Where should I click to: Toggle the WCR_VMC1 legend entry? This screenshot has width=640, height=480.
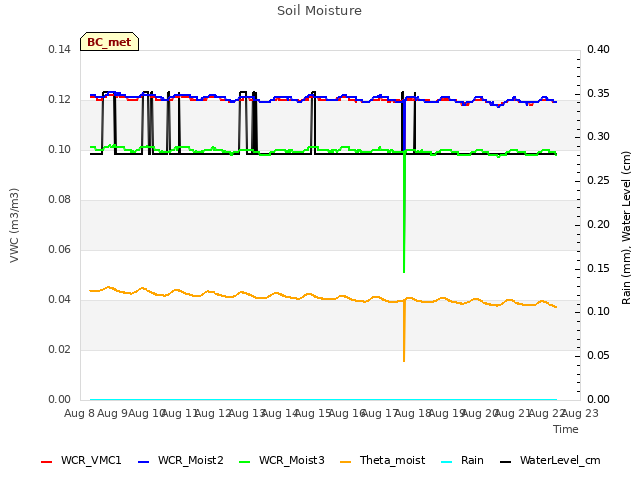(81, 460)
